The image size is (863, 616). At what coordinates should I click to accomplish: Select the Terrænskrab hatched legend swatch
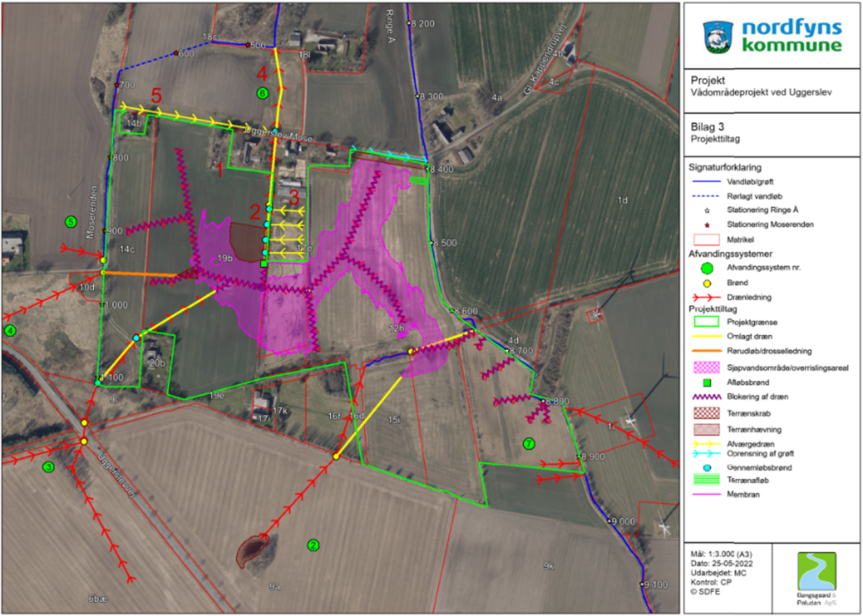(x=706, y=414)
